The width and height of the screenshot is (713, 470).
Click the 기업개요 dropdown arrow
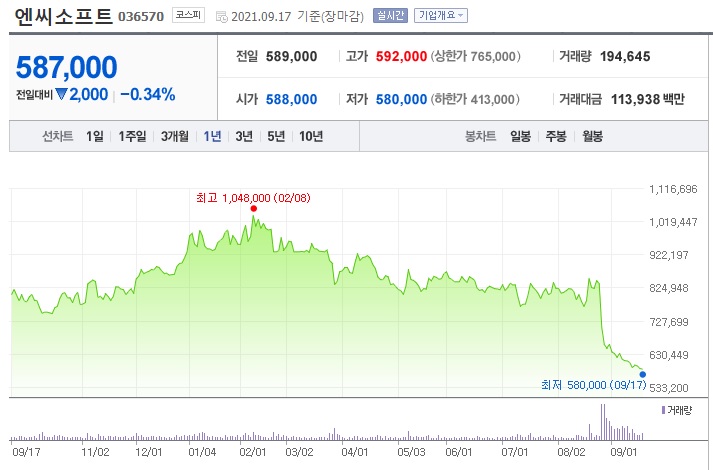click(x=461, y=15)
